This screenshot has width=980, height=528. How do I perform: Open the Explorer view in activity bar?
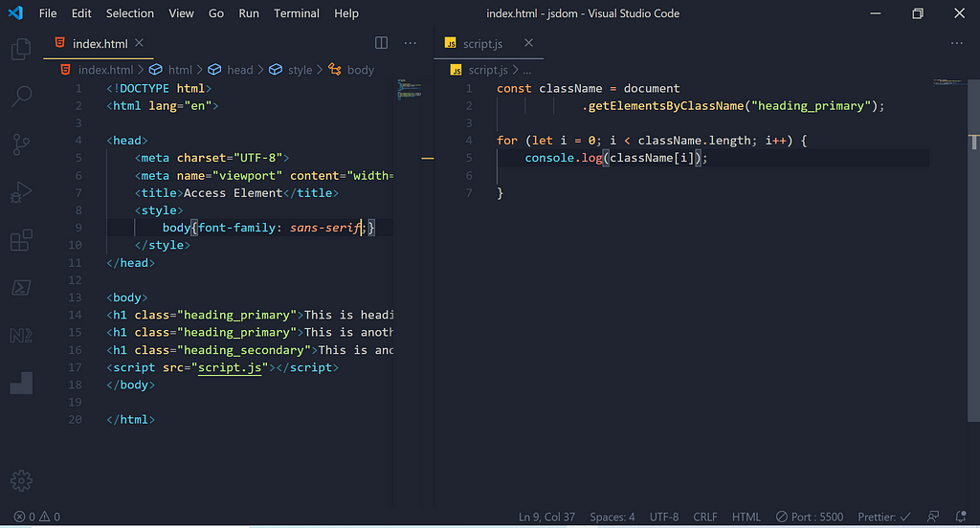pyautogui.click(x=21, y=49)
